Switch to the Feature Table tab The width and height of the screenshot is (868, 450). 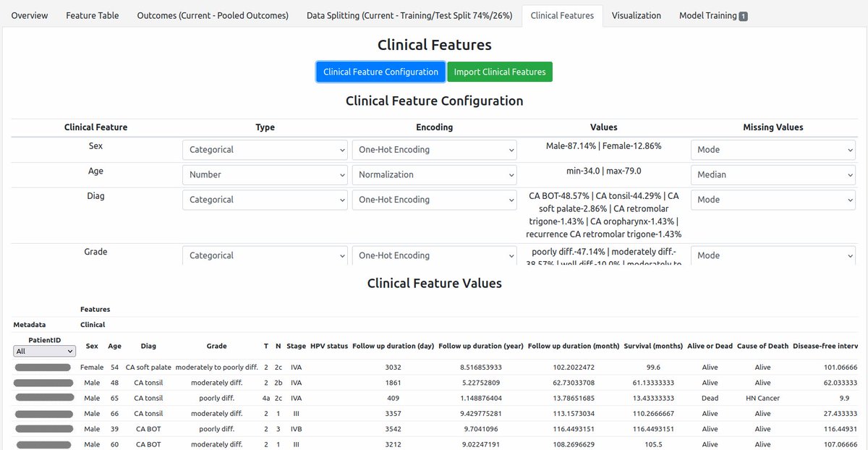(93, 15)
